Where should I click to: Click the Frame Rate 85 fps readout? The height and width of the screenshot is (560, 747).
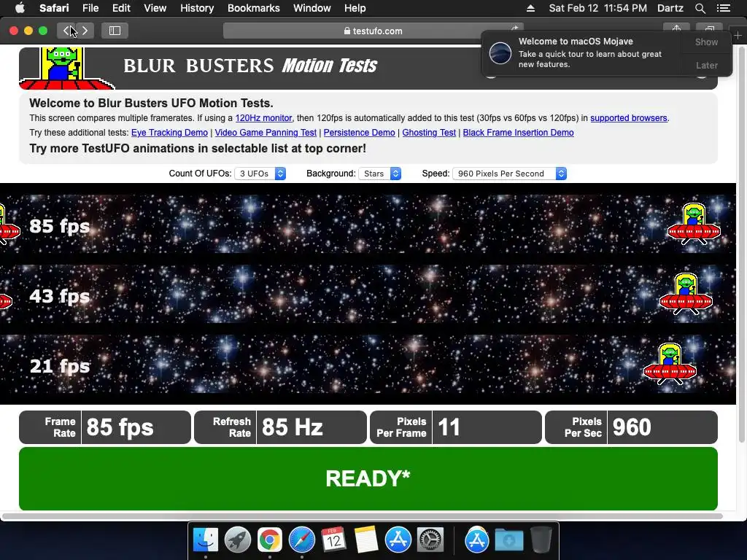105,427
